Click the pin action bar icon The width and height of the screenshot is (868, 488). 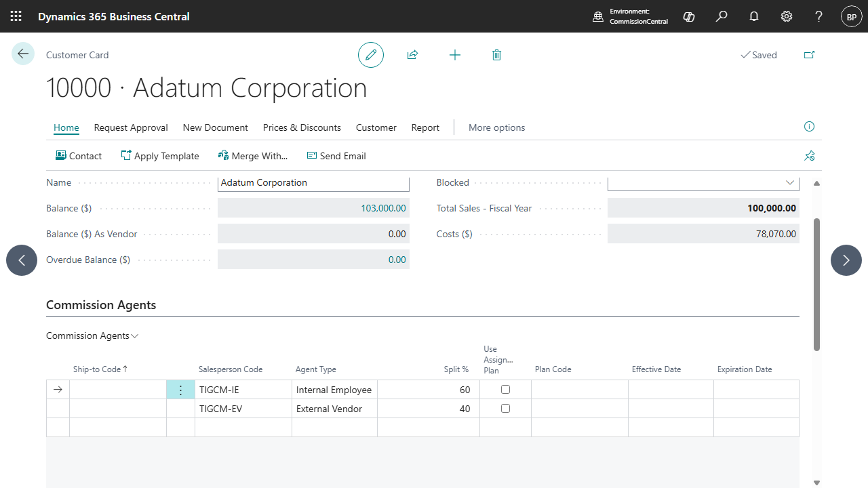(x=809, y=156)
